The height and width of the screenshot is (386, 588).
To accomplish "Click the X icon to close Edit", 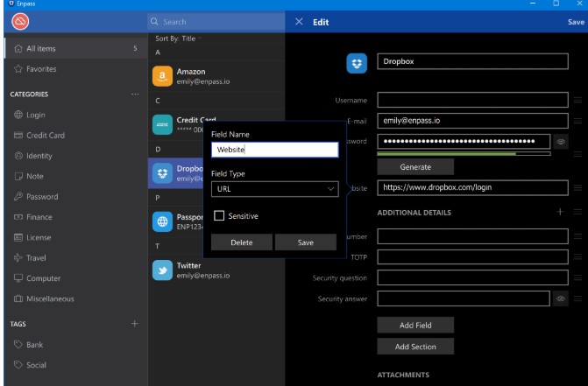I will click(299, 21).
